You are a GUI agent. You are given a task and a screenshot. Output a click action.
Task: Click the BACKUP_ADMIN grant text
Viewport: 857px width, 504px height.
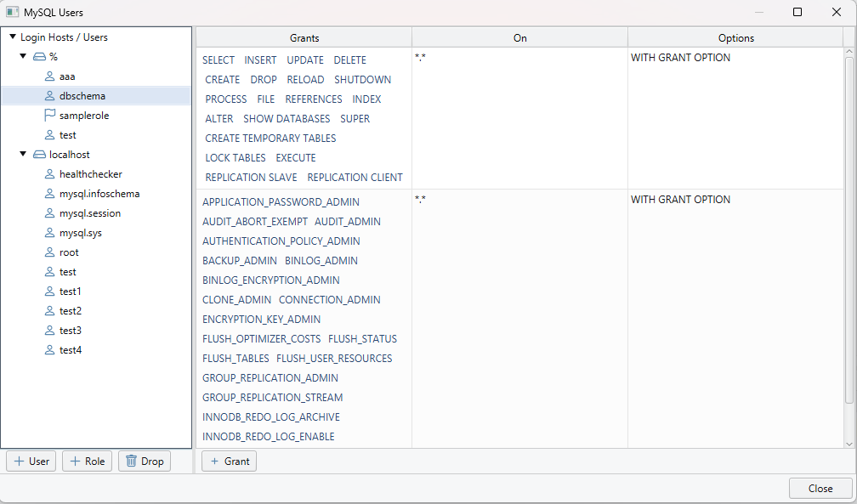[240, 261]
